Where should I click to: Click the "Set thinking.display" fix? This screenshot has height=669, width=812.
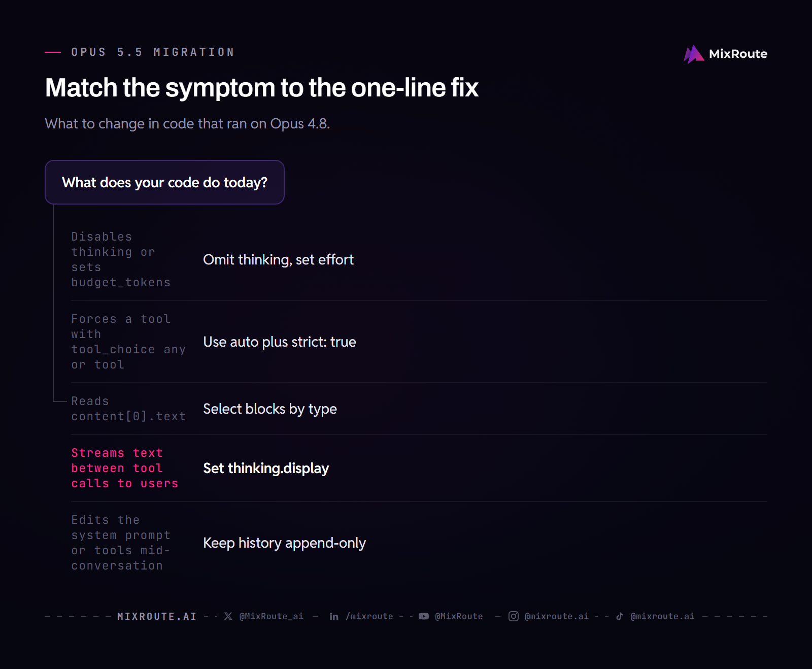click(x=266, y=468)
